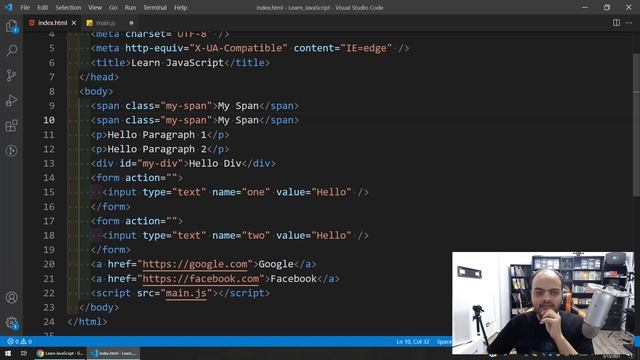
Task: Switch to the VS Code taskbar window
Action: [x=114, y=353]
